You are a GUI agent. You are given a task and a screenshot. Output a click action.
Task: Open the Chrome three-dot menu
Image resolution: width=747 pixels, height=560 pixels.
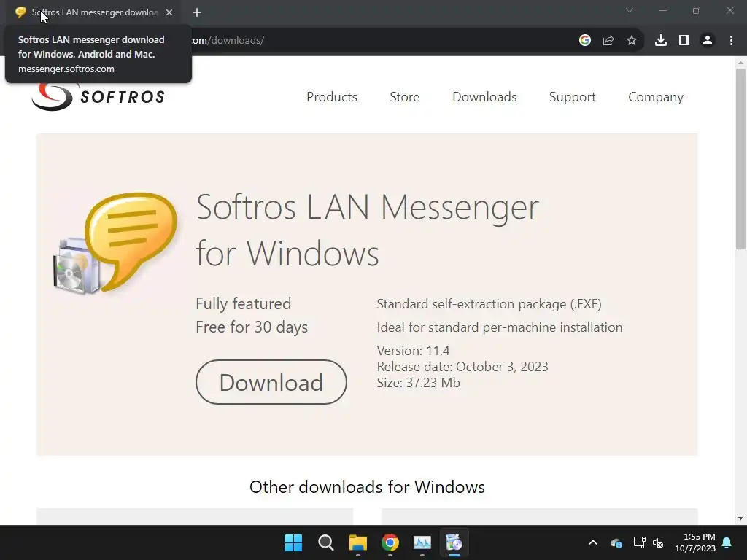pos(731,41)
